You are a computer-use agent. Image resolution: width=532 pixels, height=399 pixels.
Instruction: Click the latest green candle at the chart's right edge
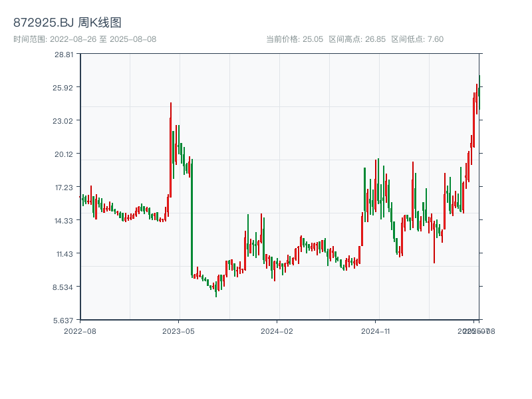[479, 92]
